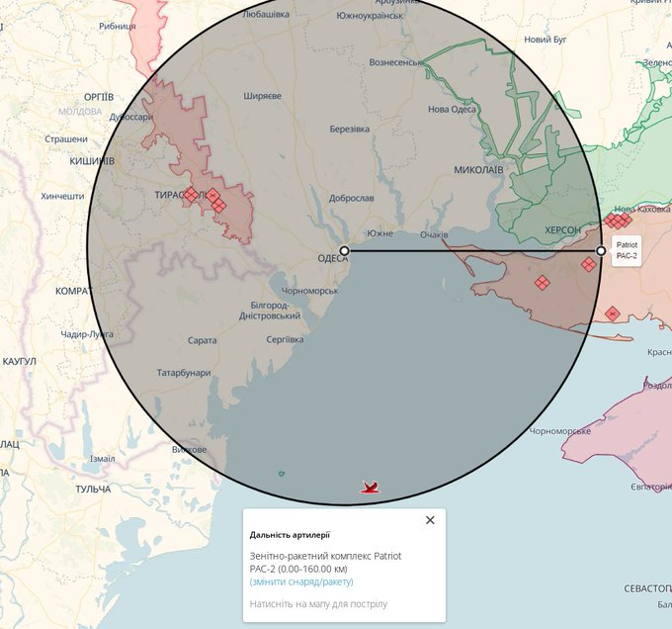Click the ТУЛЬЧА city label

93,490
